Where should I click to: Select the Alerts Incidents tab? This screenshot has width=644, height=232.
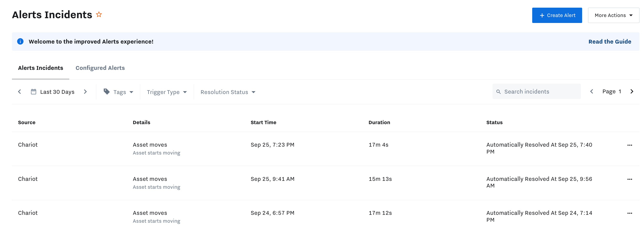[41, 68]
